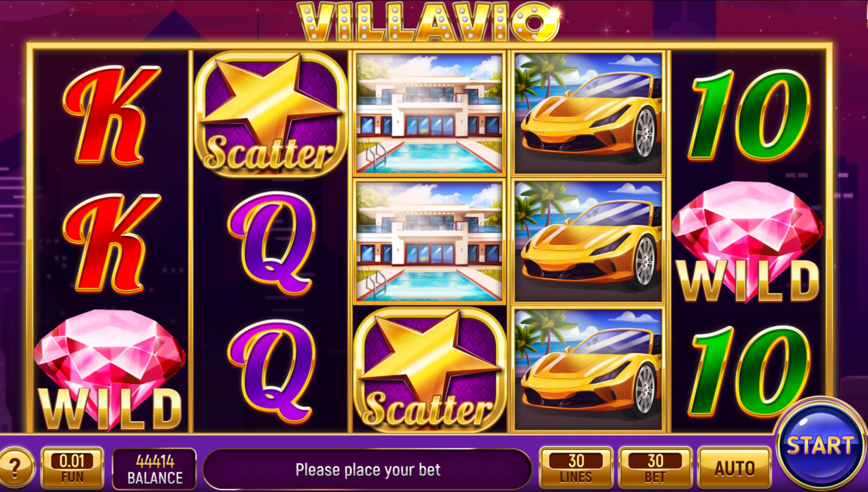Click the middle villa with pool symbol
This screenshot has height=492, width=868.
429,242
